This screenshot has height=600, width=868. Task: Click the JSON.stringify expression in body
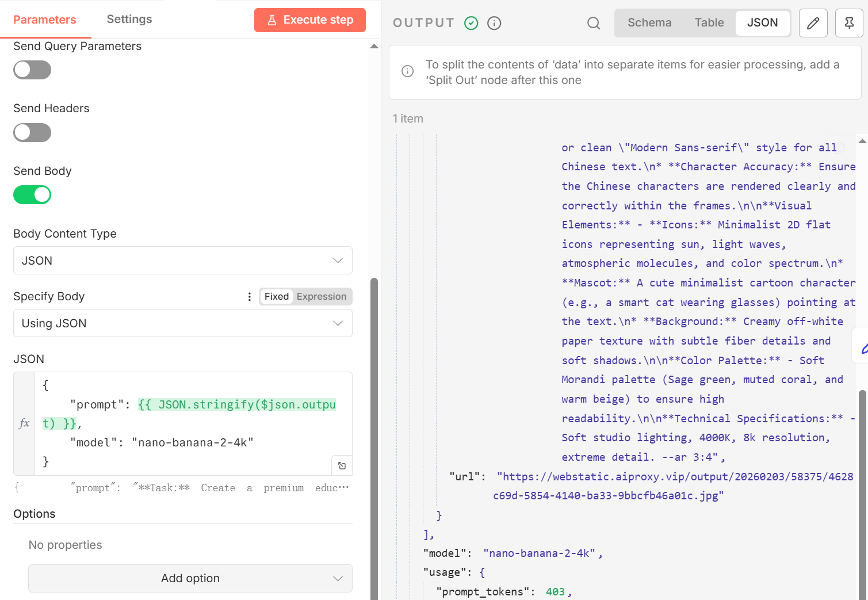(x=190, y=414)
